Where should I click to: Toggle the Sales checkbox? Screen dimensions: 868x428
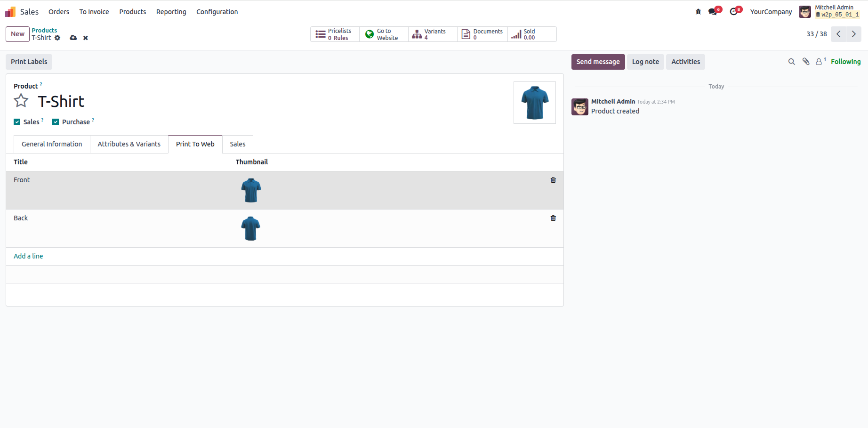pos(17,122)
